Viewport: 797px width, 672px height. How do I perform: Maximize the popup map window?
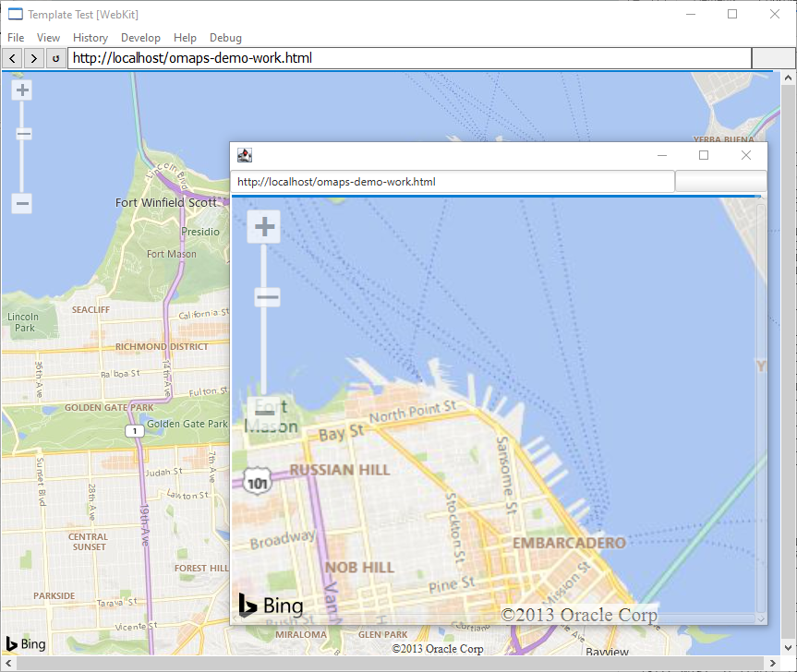click(x=704, y=155)
